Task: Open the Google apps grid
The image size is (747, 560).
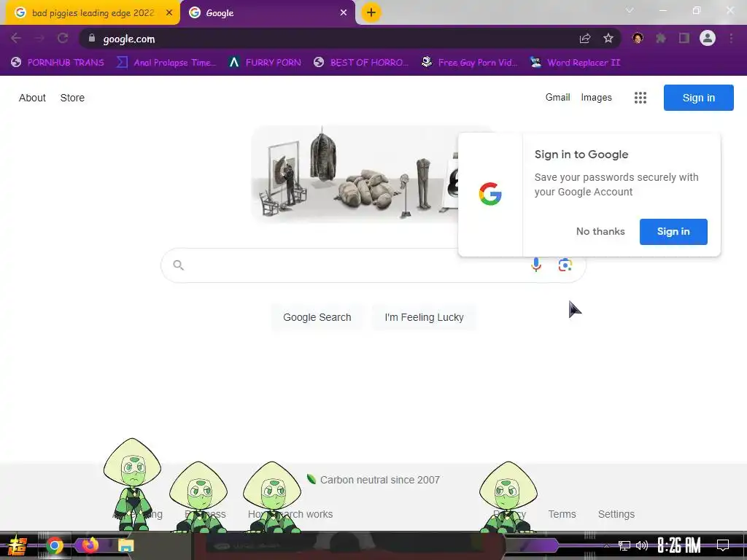Action: click(640, 98)
